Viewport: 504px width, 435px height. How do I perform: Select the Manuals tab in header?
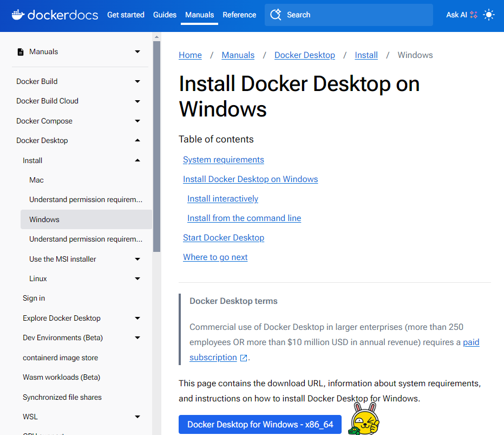199,15
